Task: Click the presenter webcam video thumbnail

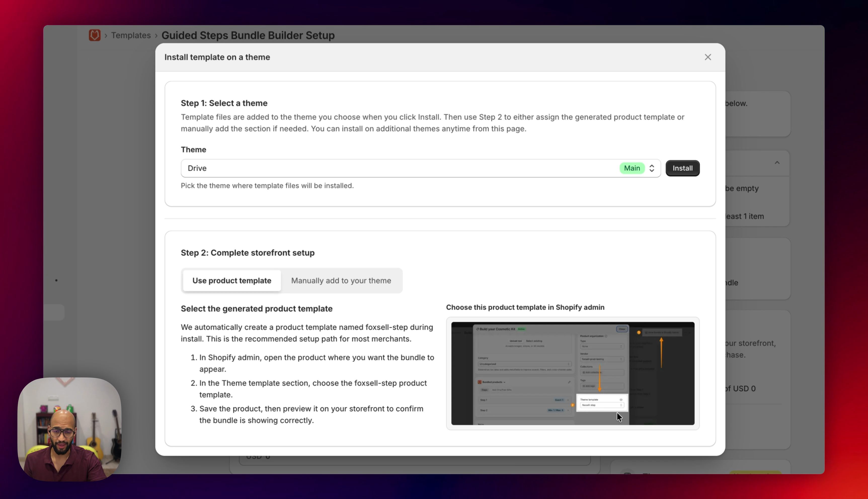Action: [69, 429]
